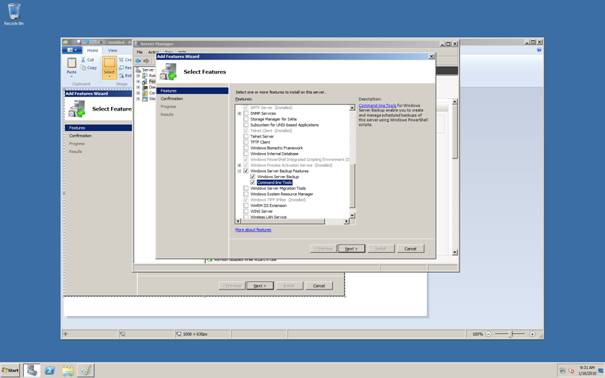Click the zoom in button in Paint
Image resolution: width=605 pixels, height=378 pixels.
click(x=532, y=334)
